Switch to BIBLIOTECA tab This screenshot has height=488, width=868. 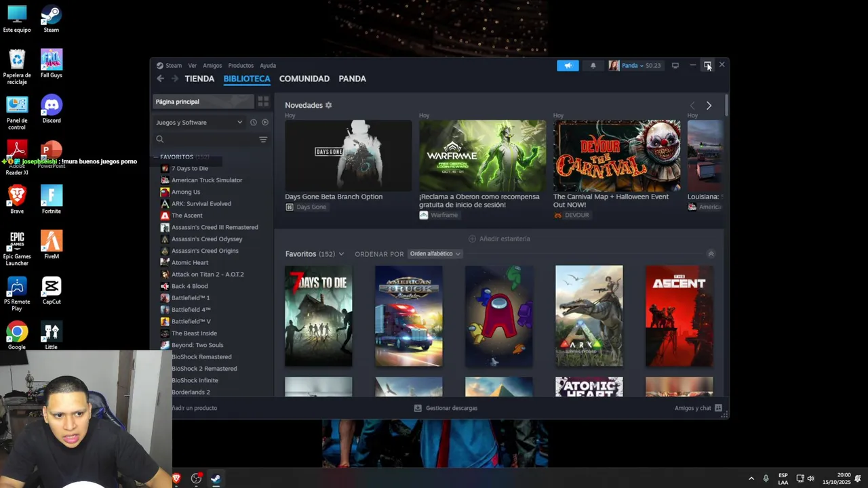pyautogui.click(x=247, y=79)
